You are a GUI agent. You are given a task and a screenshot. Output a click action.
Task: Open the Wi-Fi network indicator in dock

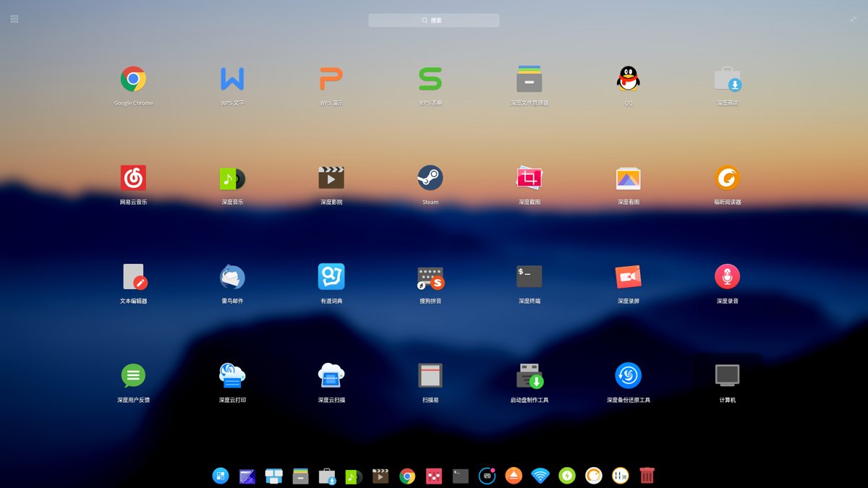tap(540, 476)
